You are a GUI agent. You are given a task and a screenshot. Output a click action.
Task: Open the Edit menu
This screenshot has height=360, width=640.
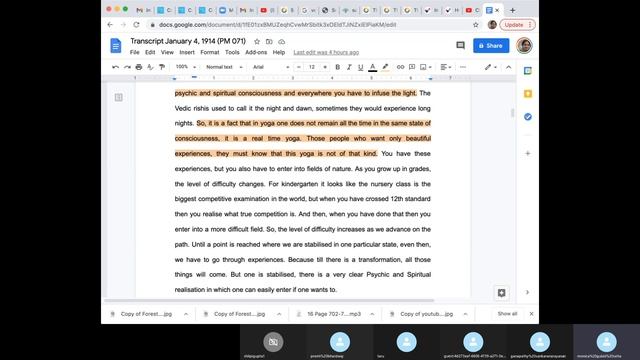(150, 52)
